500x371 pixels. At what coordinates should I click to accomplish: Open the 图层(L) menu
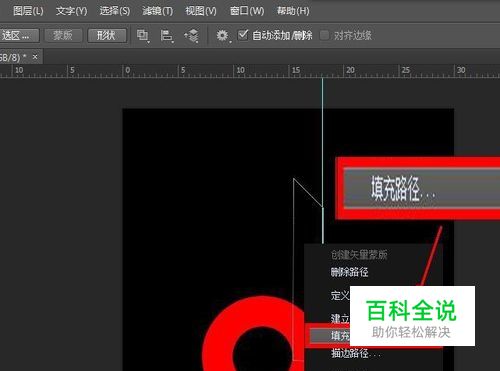[x=28, y=11]
